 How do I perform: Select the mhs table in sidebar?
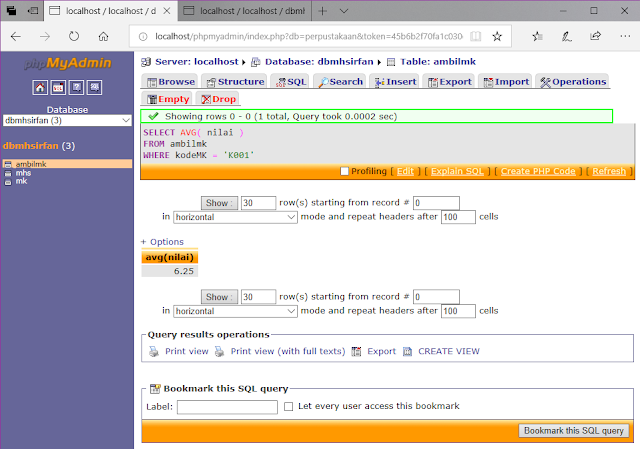[x=23, y=173]
